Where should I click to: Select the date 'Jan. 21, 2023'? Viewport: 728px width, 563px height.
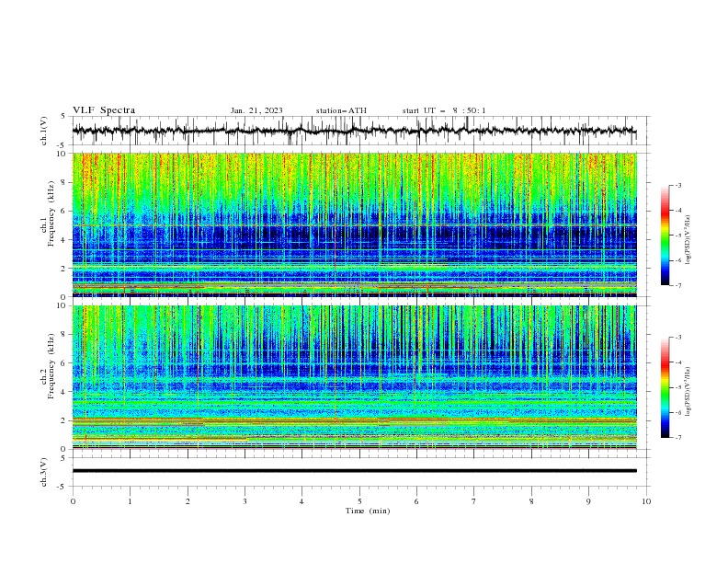256,110
